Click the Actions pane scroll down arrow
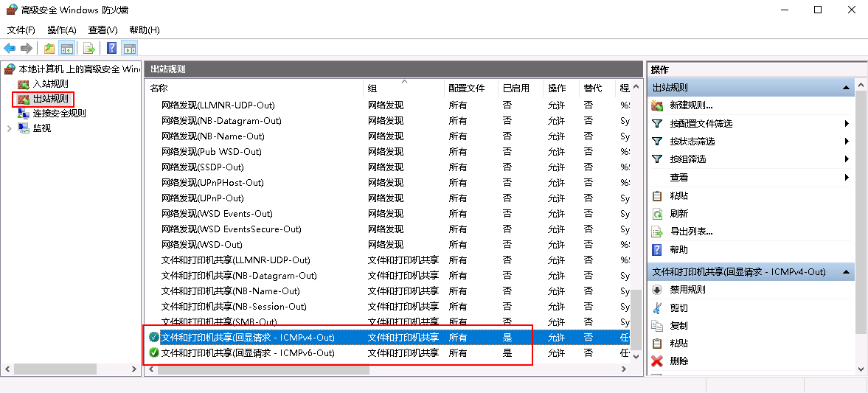Screen dimensions: 868x393 point(861,369)
